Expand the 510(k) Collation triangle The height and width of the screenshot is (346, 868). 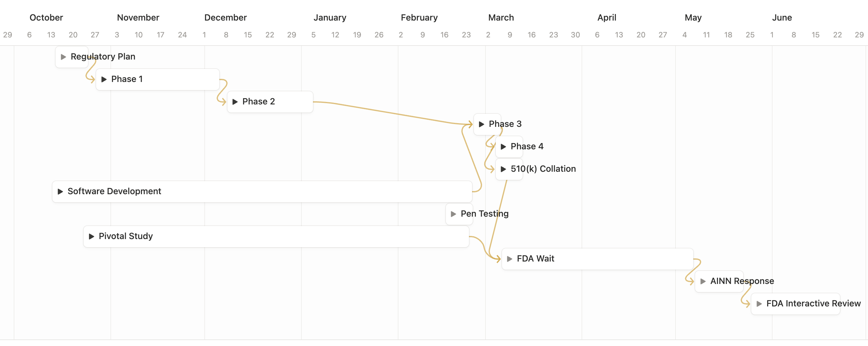point(503,169)
